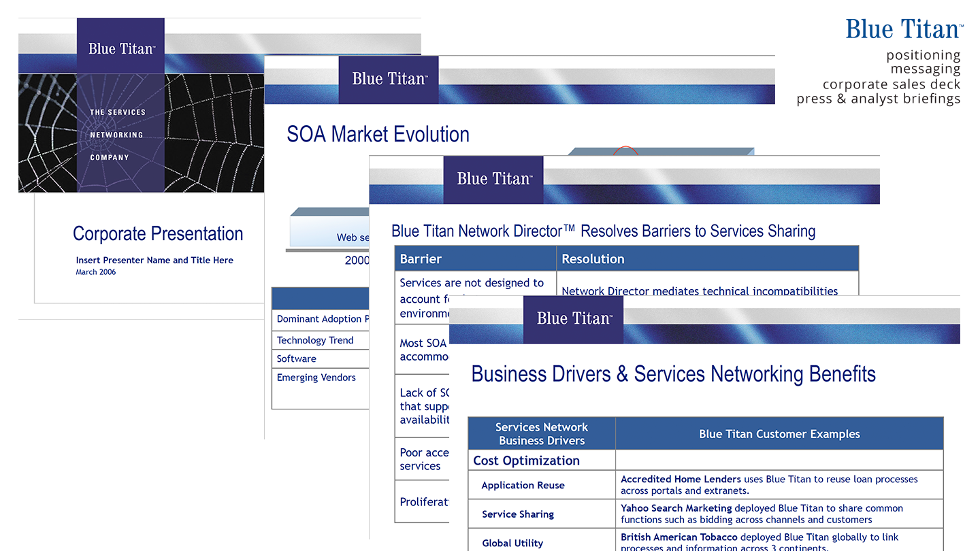
Task: Click the 'Most SOA' barrier cell
Action: pos(423,350)
